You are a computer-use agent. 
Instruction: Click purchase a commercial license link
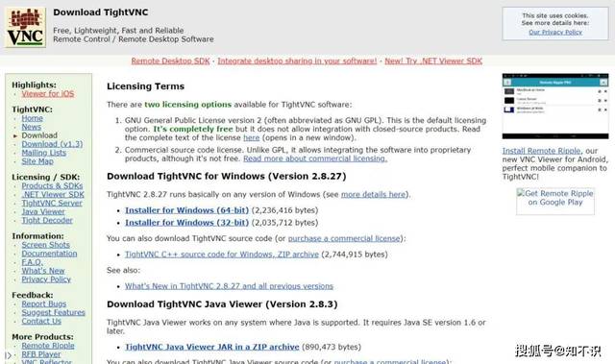click(x=344, y=238)
